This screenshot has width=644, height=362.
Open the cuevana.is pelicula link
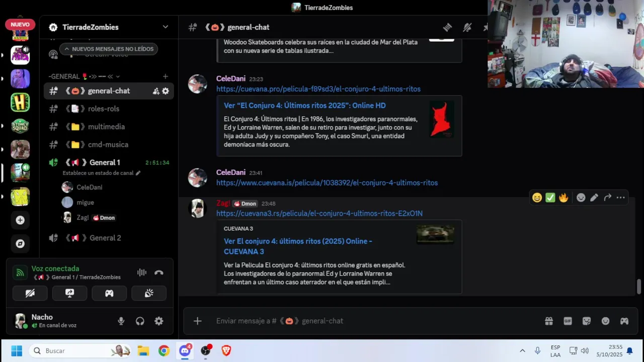tap(327, 183)
